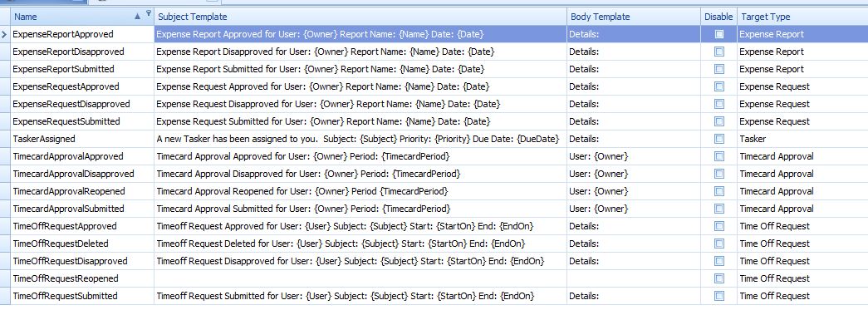Viewport: 868px width, 310px height.
Task: Toggle Disable checkbox for TimeOffRequestReopened
Action: 718,278
